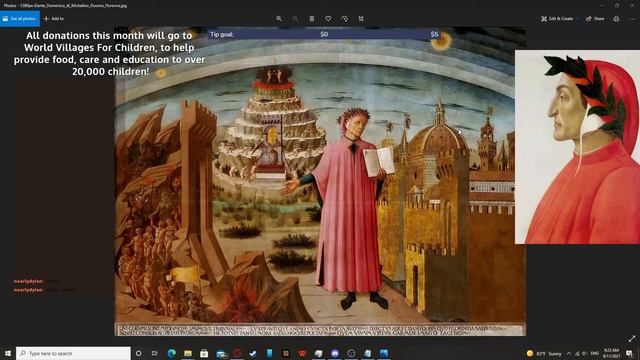Open File Explorer from taskbar
640x360 pixels.
188,353
